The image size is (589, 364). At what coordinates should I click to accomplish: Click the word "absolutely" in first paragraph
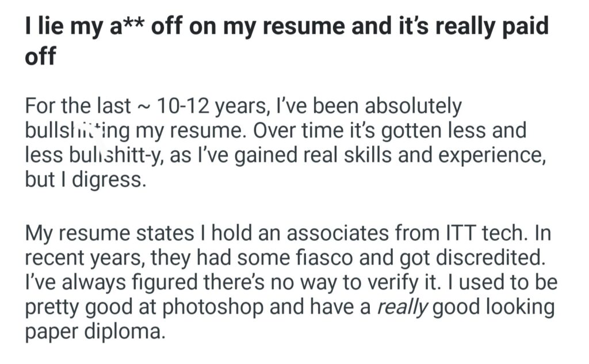pos(414,107)
